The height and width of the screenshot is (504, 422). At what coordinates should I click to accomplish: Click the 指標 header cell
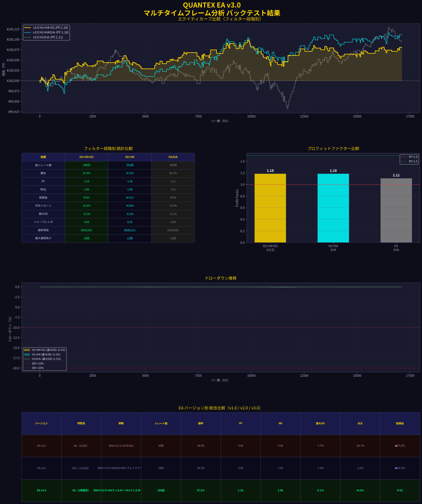[x=43, y=157]
